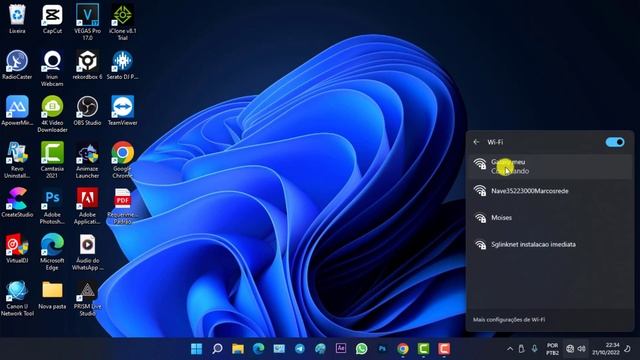The image size is (640, 360).
Task: Switch to green Camtasia taskbar icon
Action: [423, 349]
